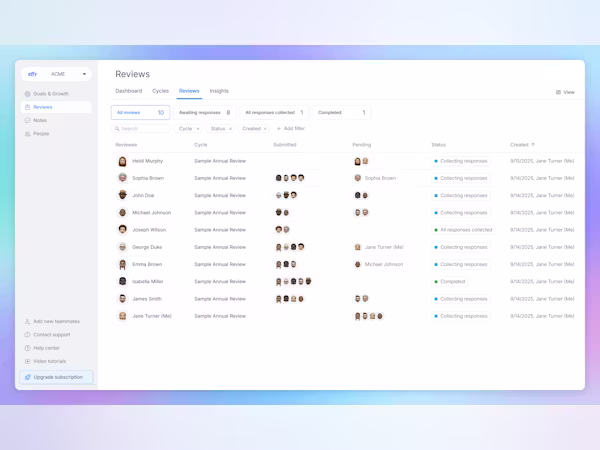The width and height of the screenshot is (600, 450).
Task: Switch to the Reviews tab
Action: (x=189, y=91)
